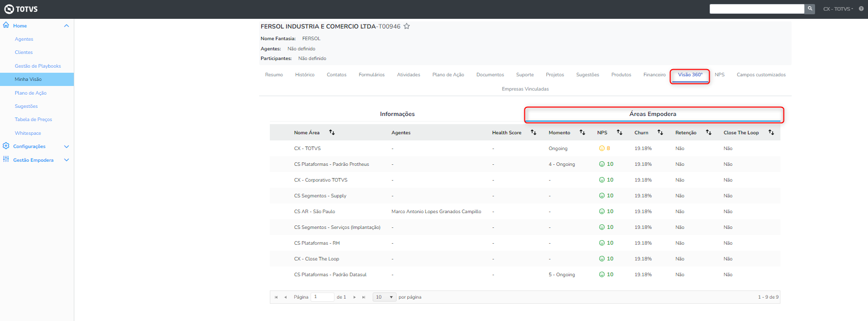This screenshot has height=321, width=868.
Task: Click NPS smiley for CX - Corporativo TOTVS row
Action: [602, 180]
